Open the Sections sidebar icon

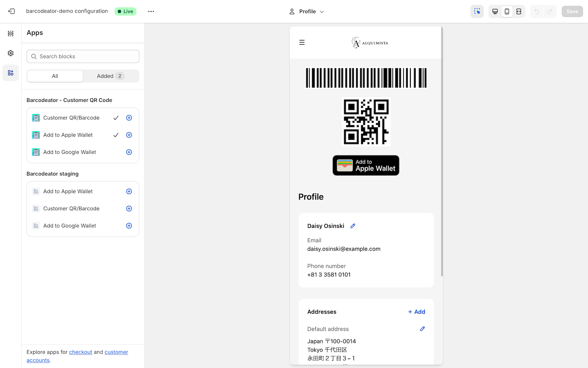[x=11, y=34]
